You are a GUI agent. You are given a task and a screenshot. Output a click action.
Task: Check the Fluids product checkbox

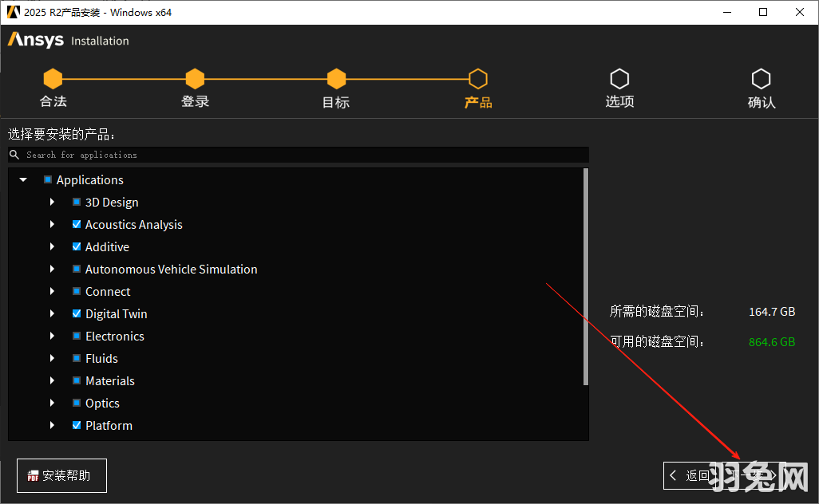point(77,358)
